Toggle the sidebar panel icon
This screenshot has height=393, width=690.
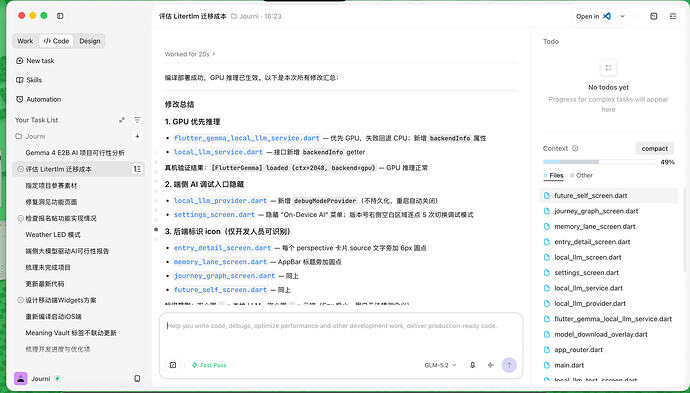click(60, 16)
